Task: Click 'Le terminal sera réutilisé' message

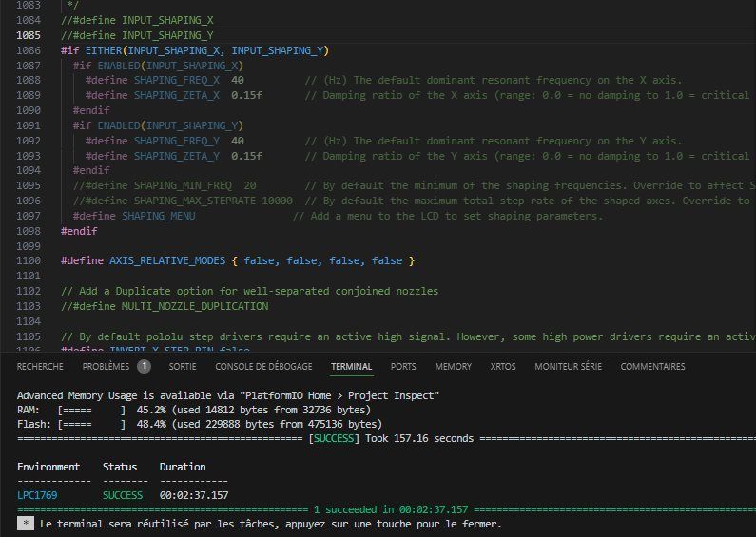Action: click(x=271, y=524)
